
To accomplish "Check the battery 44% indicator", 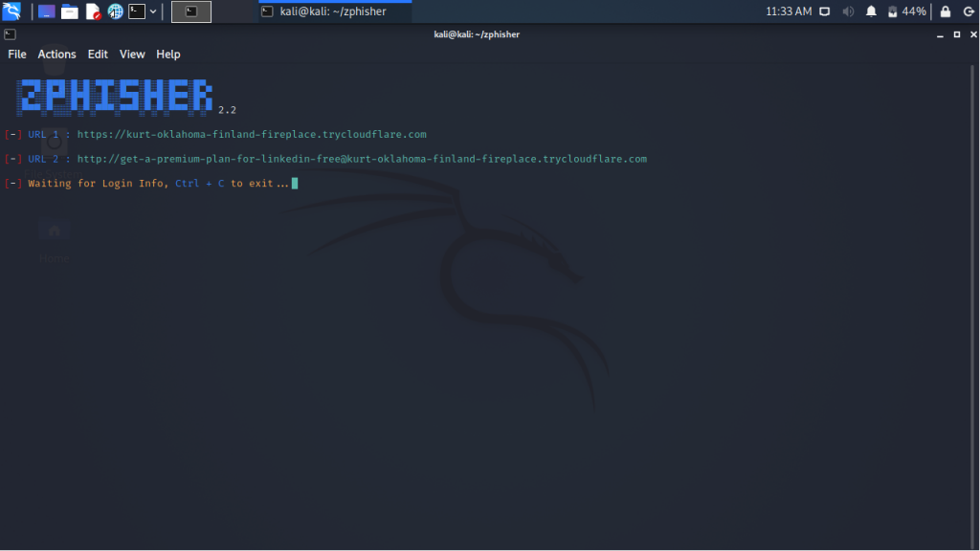I will coord(907,11).
